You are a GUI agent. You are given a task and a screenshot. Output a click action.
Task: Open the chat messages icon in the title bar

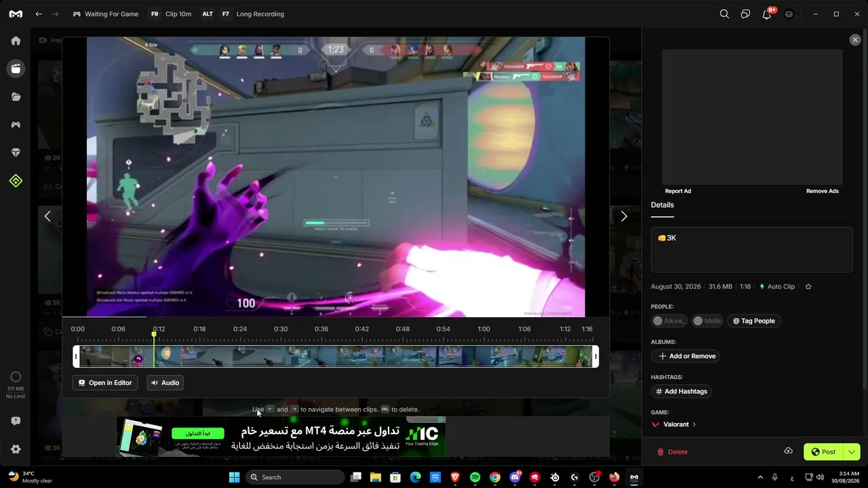[x=745, y=14]
